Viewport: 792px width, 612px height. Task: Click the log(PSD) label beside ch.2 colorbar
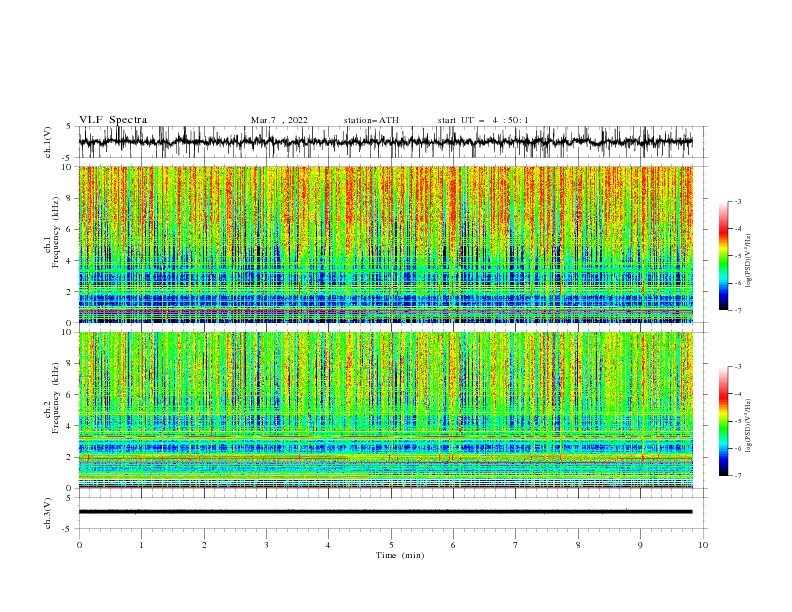(748, 426)
